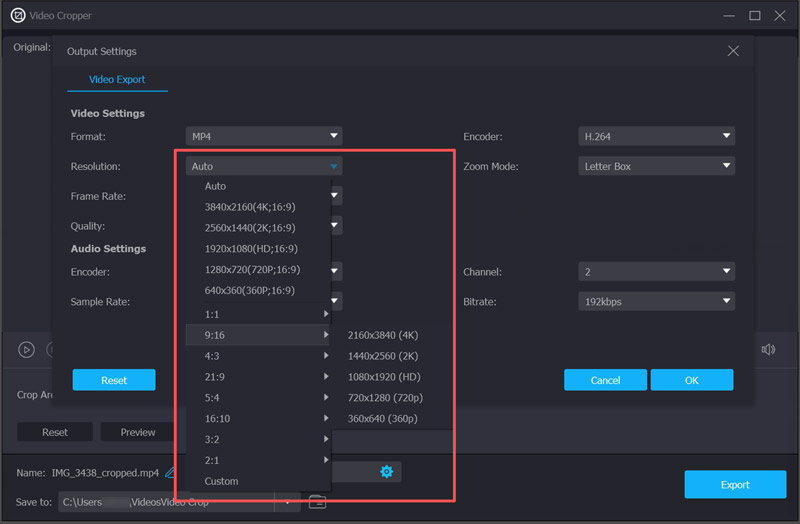This screenshot has height=524, width=800.
Task: Click the browse folder icon next to Save to
Action: (317, 502)
